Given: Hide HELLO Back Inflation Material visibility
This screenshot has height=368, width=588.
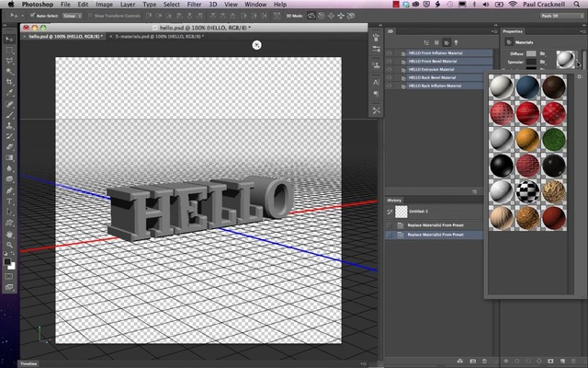Looking at the screenshot, I should tap(390, 86).
